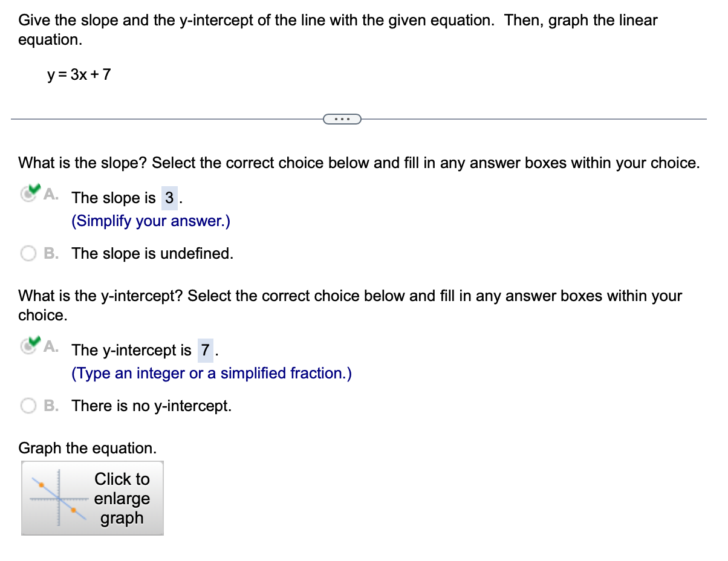This screenshot has height=561, width=728.
Task: Open the enlarged graphing tool
Action: tap(121, 498)
